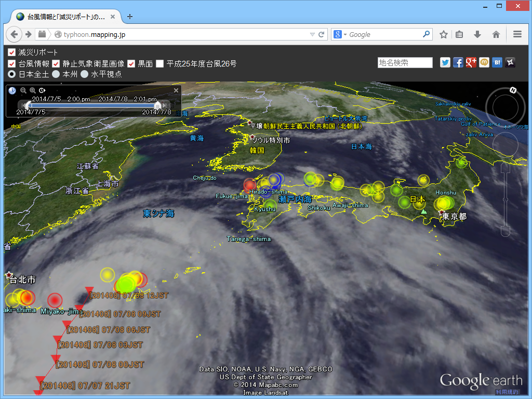Open the Firefox hamburger menu
This screenshot has height=399, width=532.
point(517,34)
